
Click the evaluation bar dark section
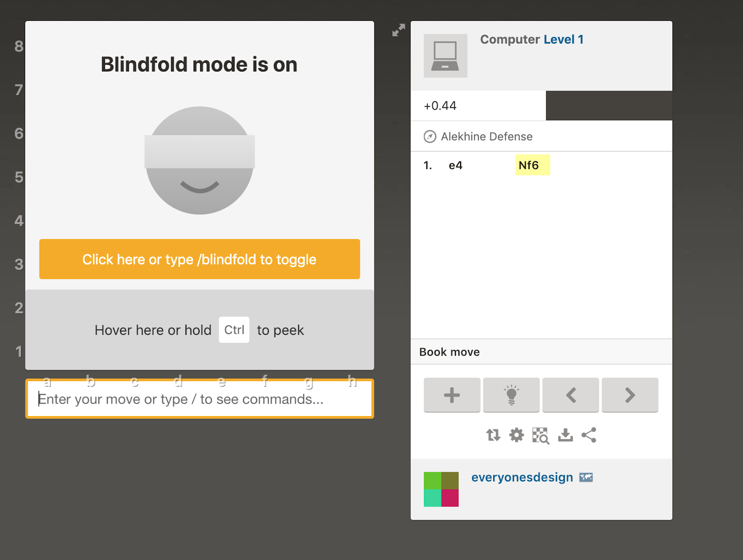(x=609, y=106)
